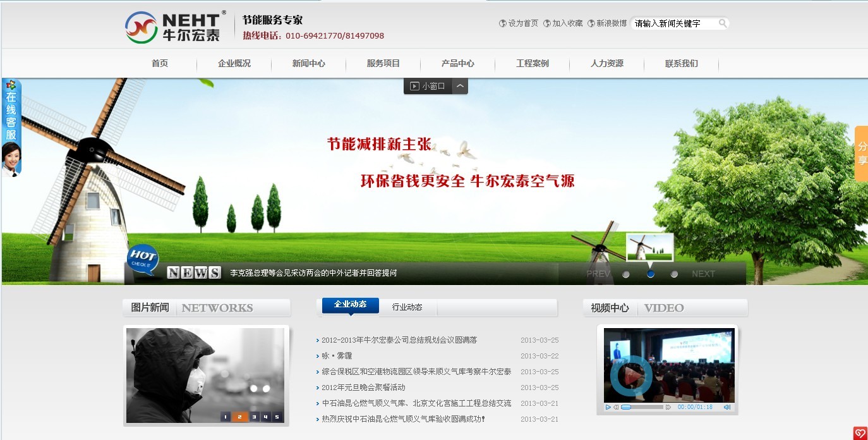Click the red heart icon in corner

(x=860, y=433)
